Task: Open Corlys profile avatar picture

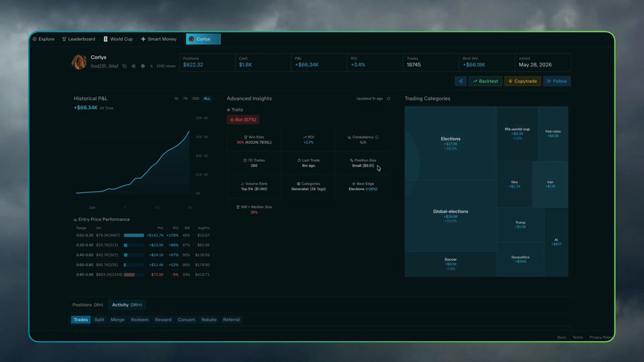Action: pos(79,62)
